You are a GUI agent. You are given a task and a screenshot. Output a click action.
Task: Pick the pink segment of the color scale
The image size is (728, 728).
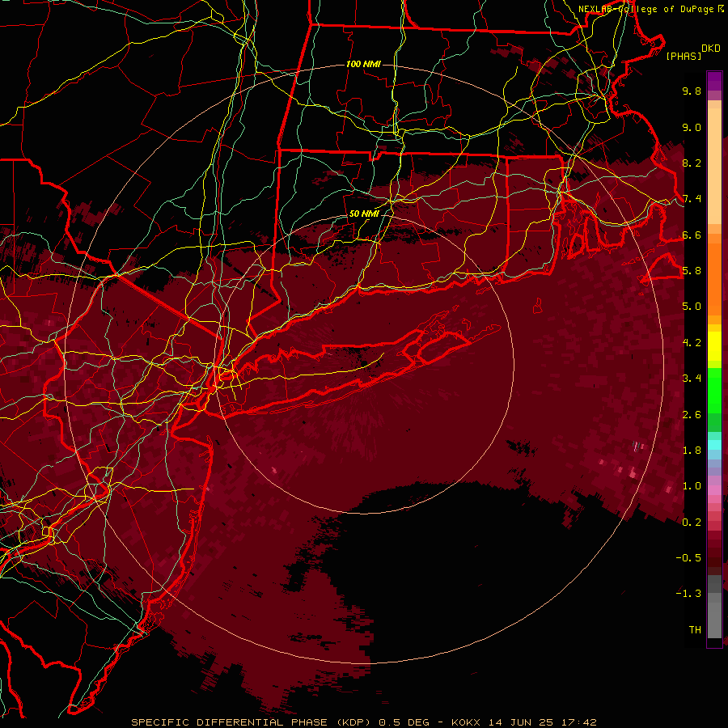714,490
